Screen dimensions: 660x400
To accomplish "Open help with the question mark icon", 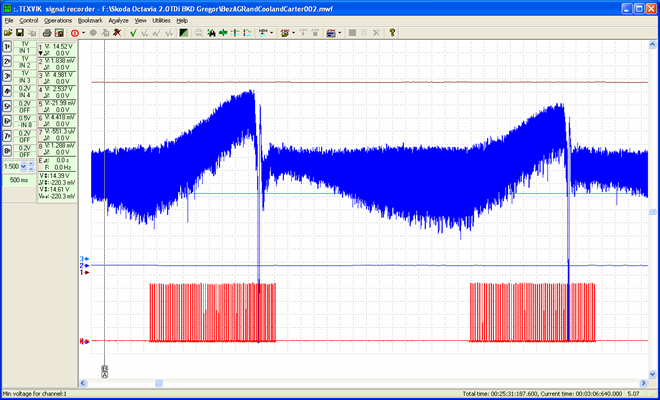I will [392, 33].
